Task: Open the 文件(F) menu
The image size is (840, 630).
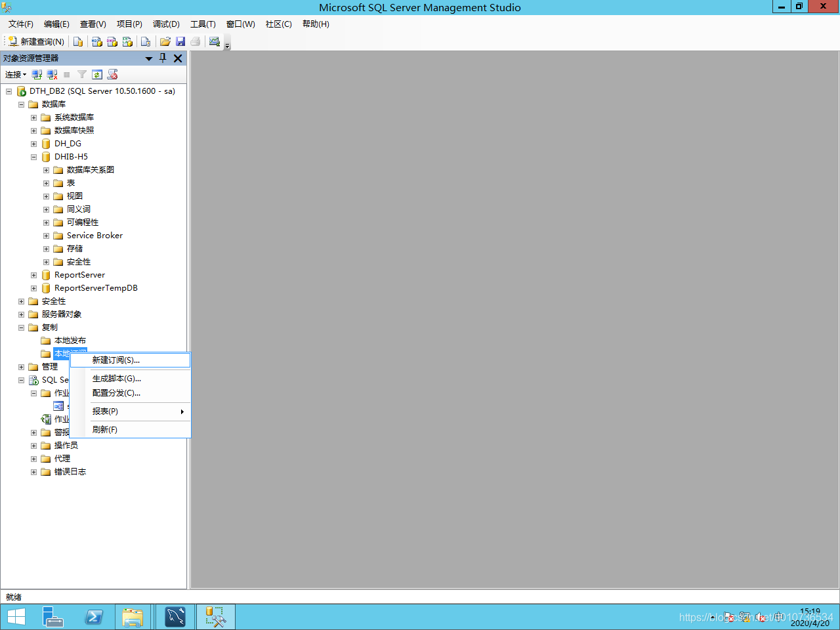Action: click(x=21, y=24)
